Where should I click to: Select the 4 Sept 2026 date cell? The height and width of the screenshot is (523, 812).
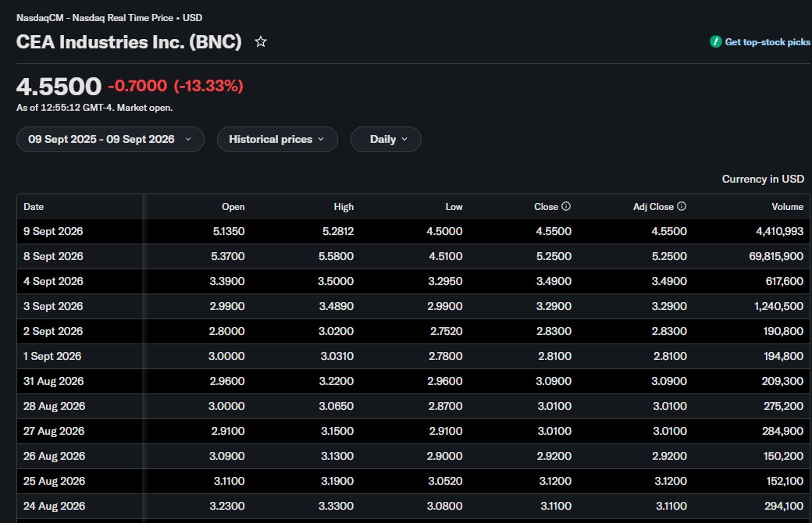coord(53,281)
